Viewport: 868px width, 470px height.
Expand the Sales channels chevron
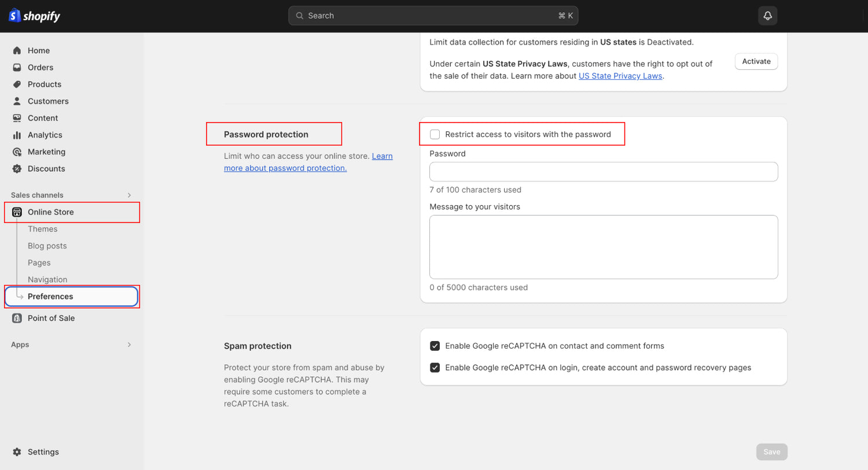[x=129, y=195]
